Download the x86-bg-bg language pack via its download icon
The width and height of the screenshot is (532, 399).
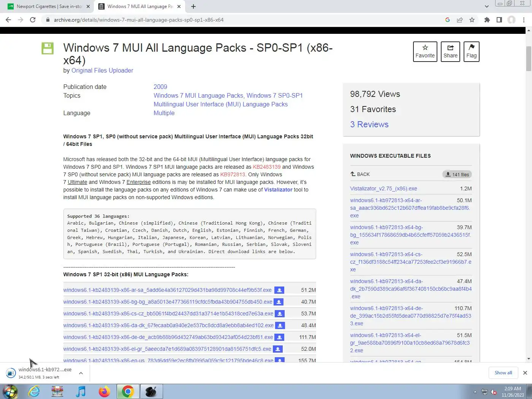(x=279, y=302)
